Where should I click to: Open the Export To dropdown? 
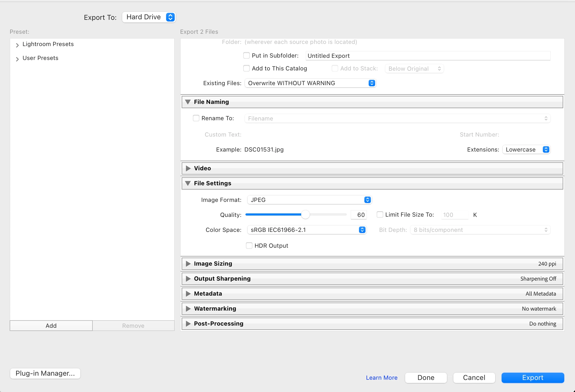click(x=149, y=17)
